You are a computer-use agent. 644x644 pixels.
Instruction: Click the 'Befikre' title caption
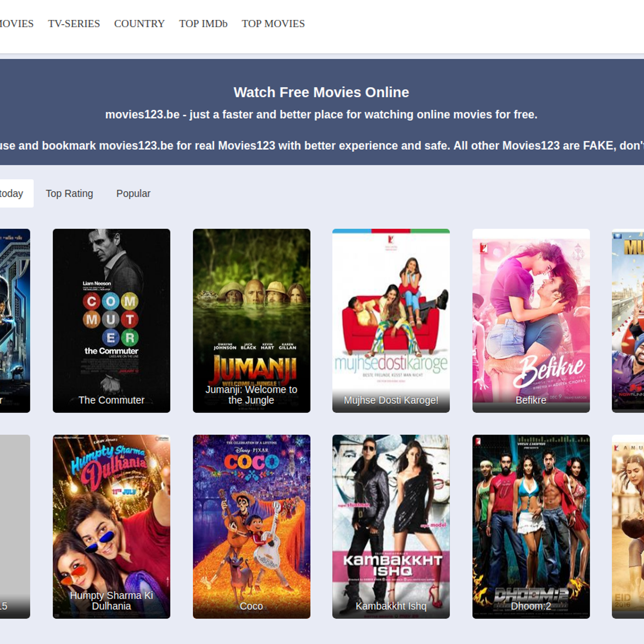click(x=531, y=400)
